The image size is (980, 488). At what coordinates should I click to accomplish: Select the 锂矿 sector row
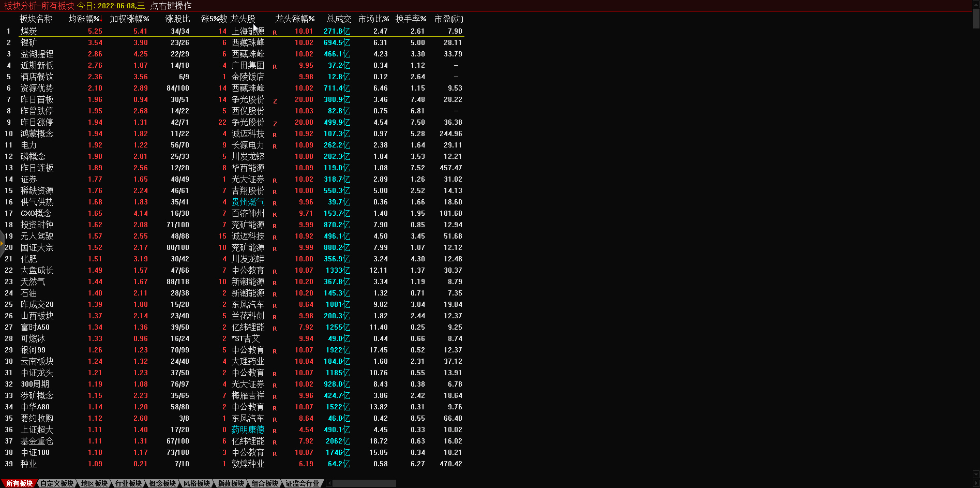[x=29, y=42]
